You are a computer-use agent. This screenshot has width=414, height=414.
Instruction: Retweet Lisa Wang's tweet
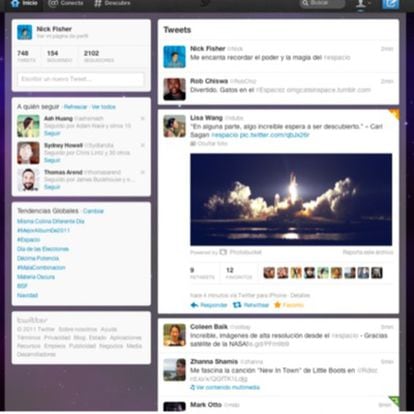pos(251,305)
